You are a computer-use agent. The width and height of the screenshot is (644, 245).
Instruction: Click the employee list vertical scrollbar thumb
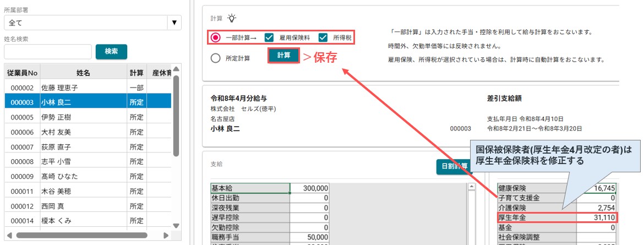click(176, 116)
